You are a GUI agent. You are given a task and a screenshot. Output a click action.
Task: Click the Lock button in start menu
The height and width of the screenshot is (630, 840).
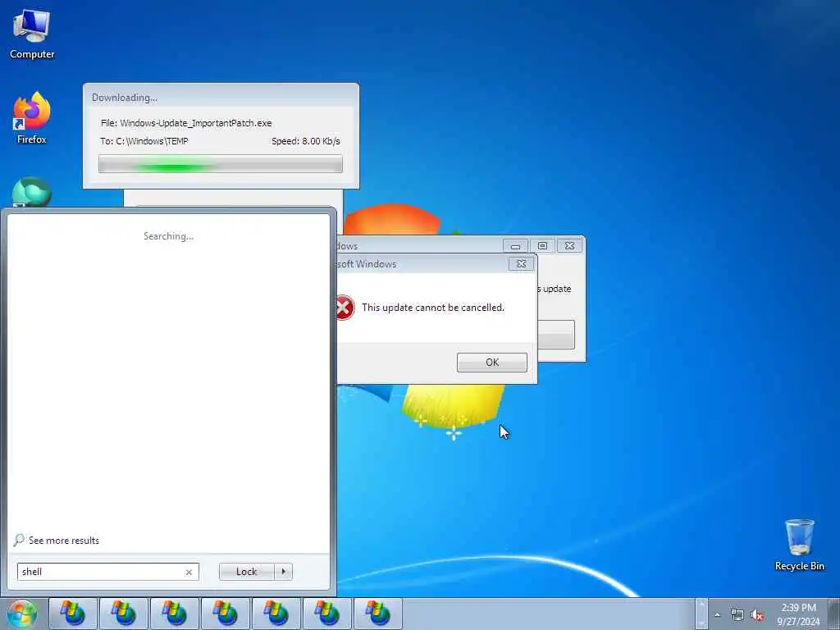[x=247, y=572]
